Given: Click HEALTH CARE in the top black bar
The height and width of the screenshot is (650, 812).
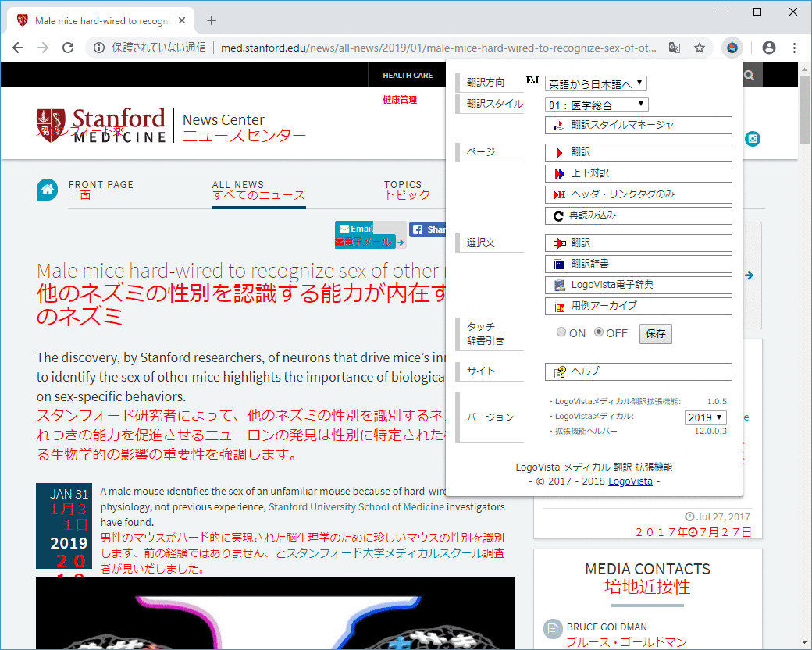Looking at the screenshot, I should [408, 76].
